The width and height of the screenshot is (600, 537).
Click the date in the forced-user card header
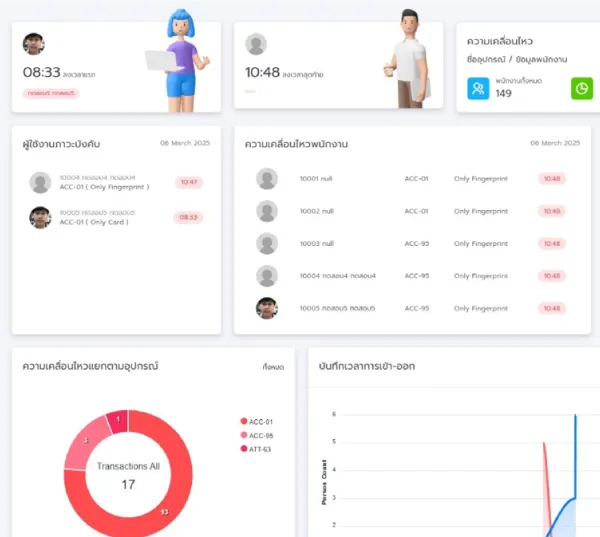click(x=185, y=143)
